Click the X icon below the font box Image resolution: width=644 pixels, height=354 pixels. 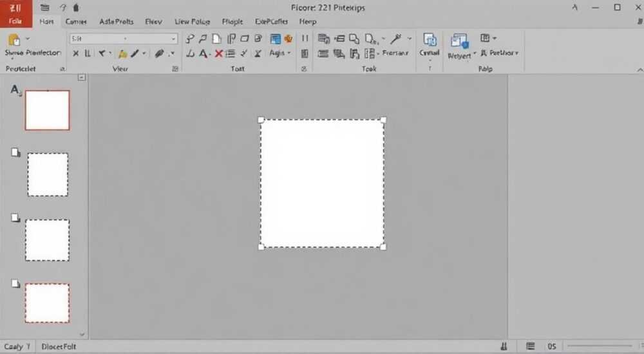coord(75,53)
